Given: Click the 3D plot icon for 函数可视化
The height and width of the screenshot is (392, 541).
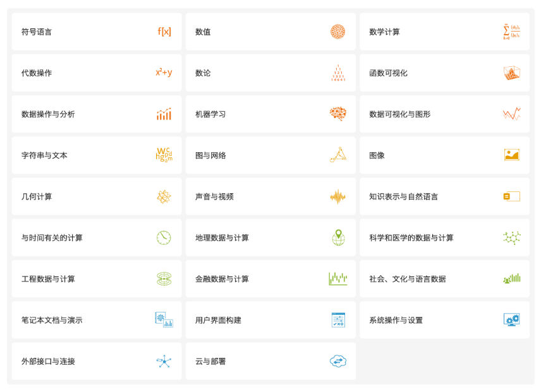Looking at the screenshot, I should point(511,73).
